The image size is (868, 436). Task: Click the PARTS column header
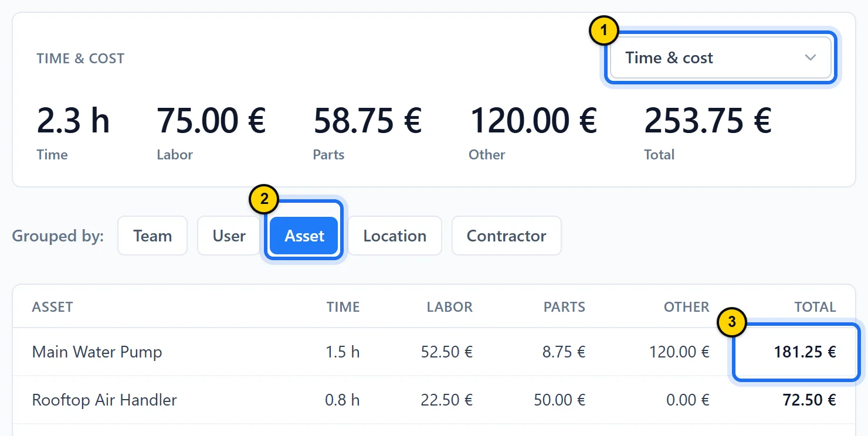564,307
